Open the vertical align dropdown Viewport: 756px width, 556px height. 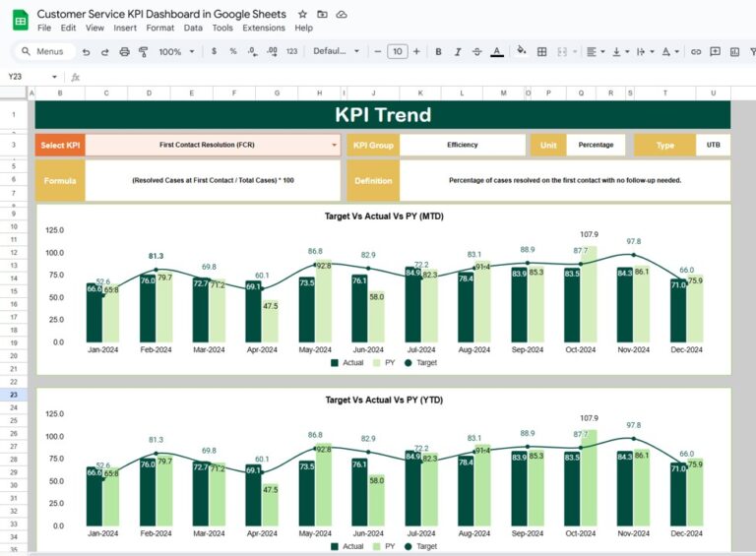coord(620,51)
